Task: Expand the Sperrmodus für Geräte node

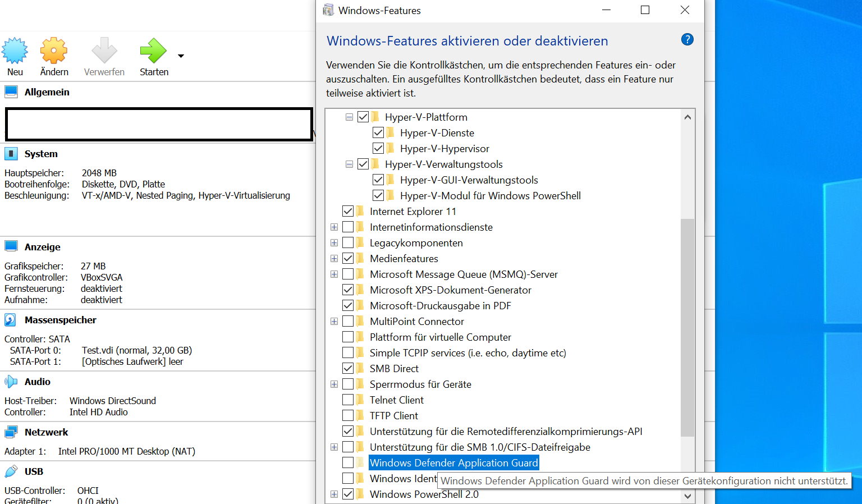Action: click(x=334, y=384)
